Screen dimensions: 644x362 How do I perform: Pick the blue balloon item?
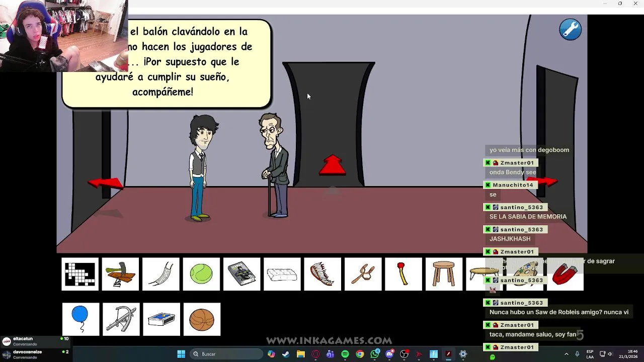[80, 319]
